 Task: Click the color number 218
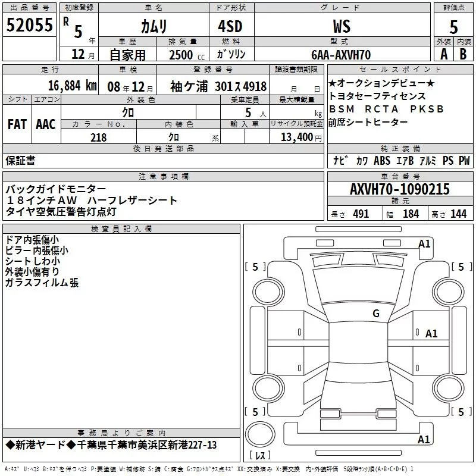click(x=98, y=138)
